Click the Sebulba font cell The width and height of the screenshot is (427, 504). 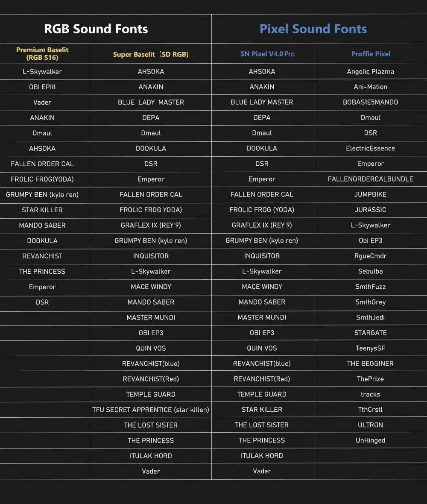point(370,271)
